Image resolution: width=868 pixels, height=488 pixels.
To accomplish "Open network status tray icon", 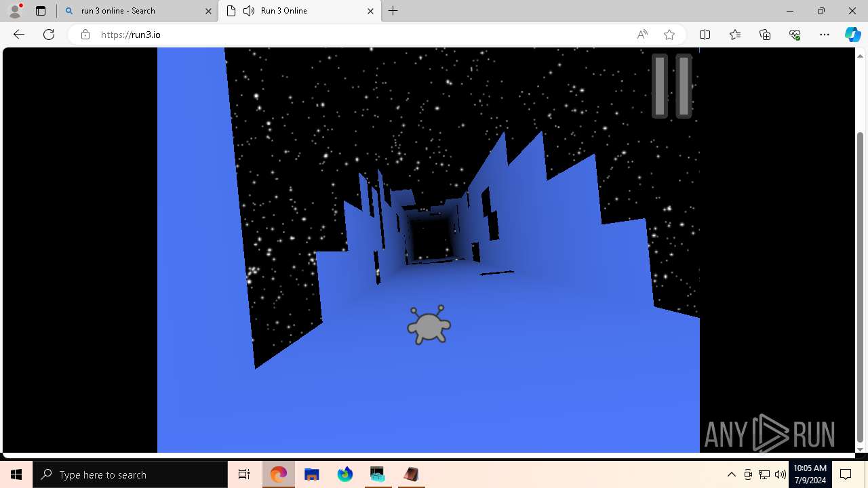I will click(x=764, y=474).
